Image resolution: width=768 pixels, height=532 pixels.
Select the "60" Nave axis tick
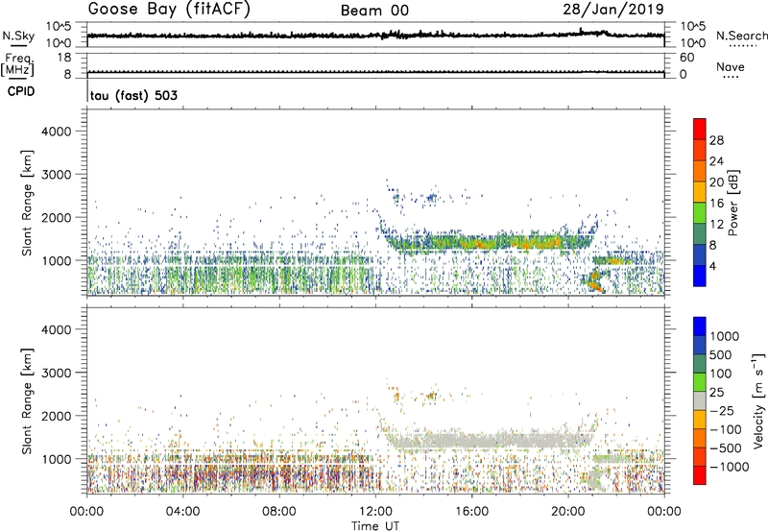pyautogui.click(x=686, y=58)
